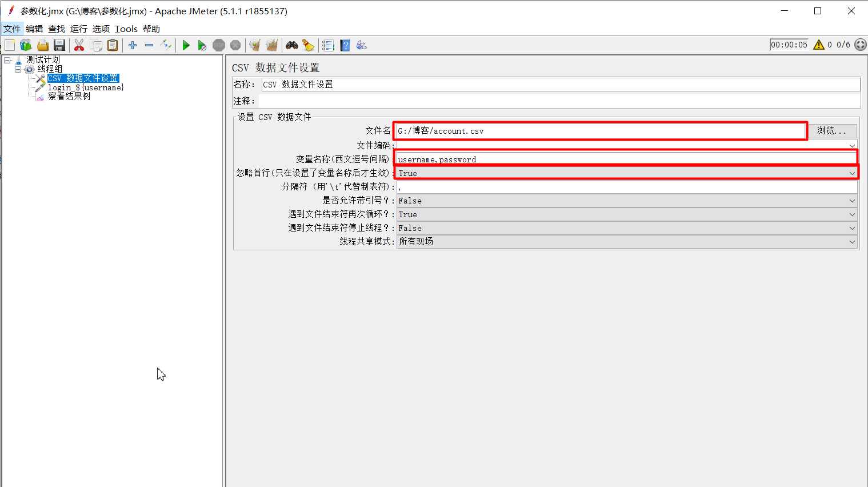Collapse the 测试计划 tree node
Screen dimensions: 868x487
(7, 59)
